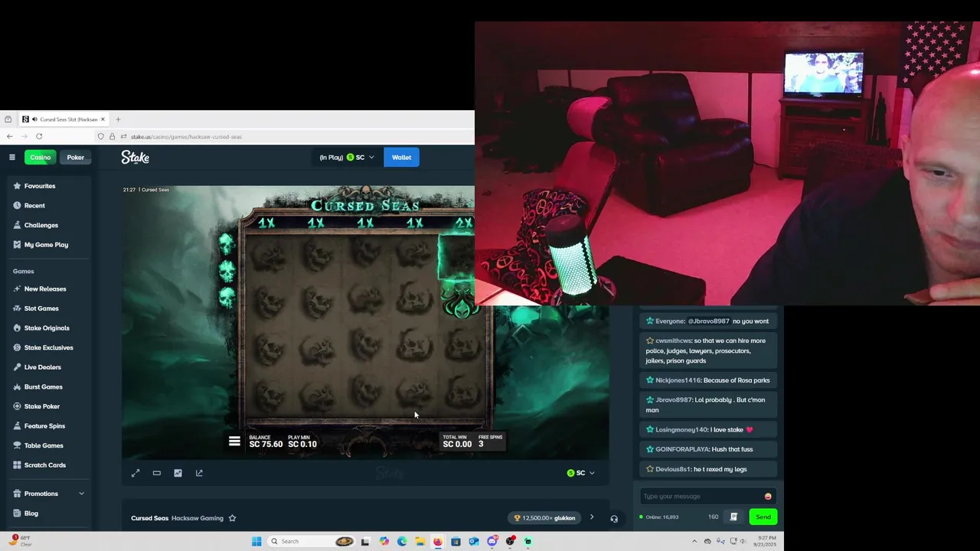Open the game menu icon beside Balance
980x551 pixels.
point(234,442)
